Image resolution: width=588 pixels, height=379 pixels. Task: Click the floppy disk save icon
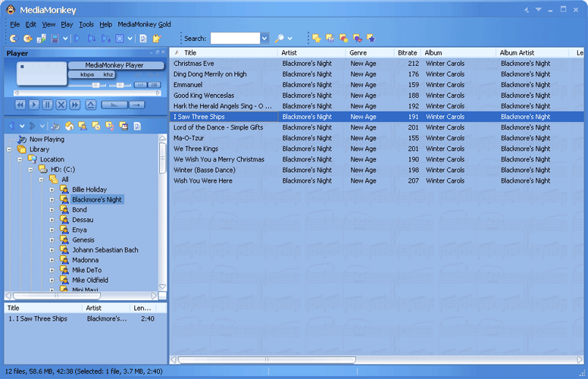tap(55, 38)
